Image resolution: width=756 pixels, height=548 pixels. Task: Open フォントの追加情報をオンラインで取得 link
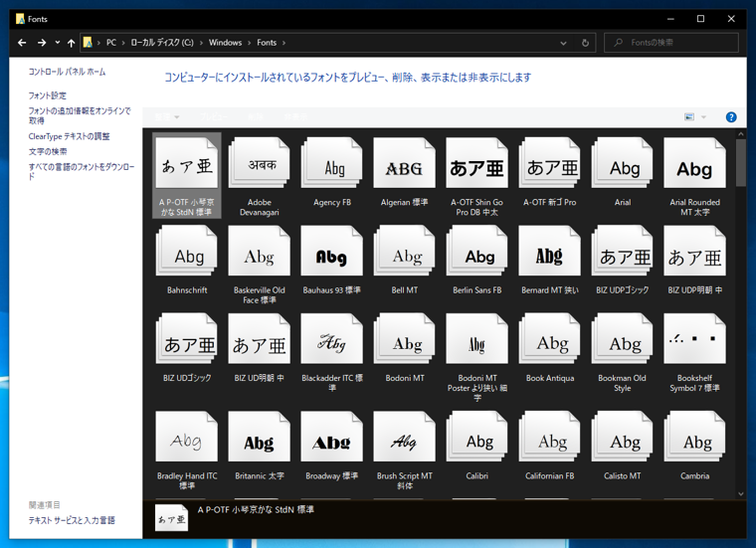tap(80, 115)
